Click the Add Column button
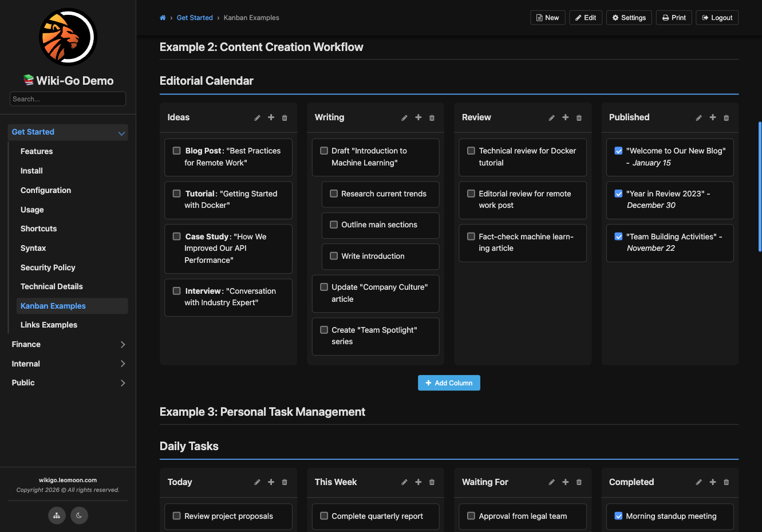This screenshot has height=532, width=762. [449, 383]
